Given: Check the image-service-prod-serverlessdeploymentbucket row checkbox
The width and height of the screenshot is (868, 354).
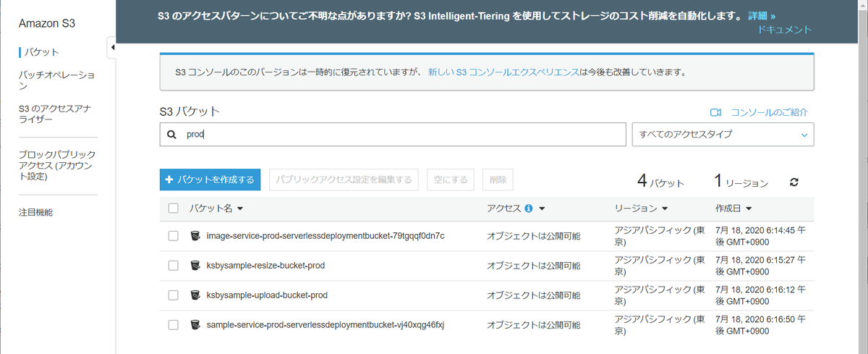Looking at the screenshot, I should (x=173, y=236).
